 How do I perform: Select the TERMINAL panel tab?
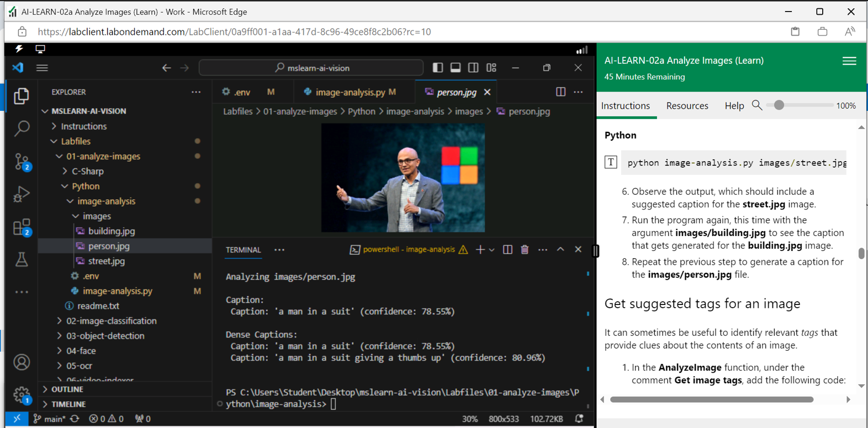243,250
